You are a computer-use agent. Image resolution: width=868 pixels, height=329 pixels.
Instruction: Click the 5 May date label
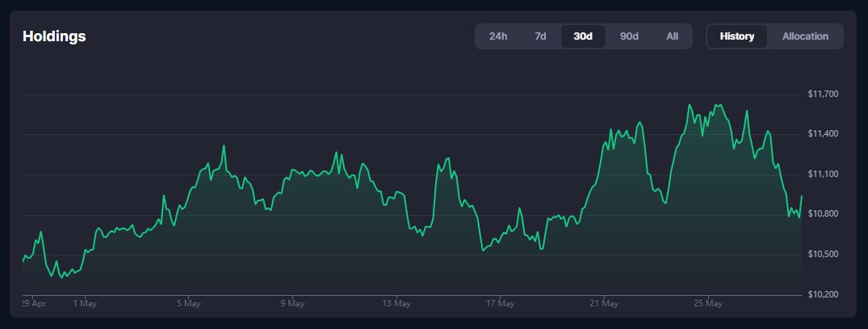click(x=188, y=303)
